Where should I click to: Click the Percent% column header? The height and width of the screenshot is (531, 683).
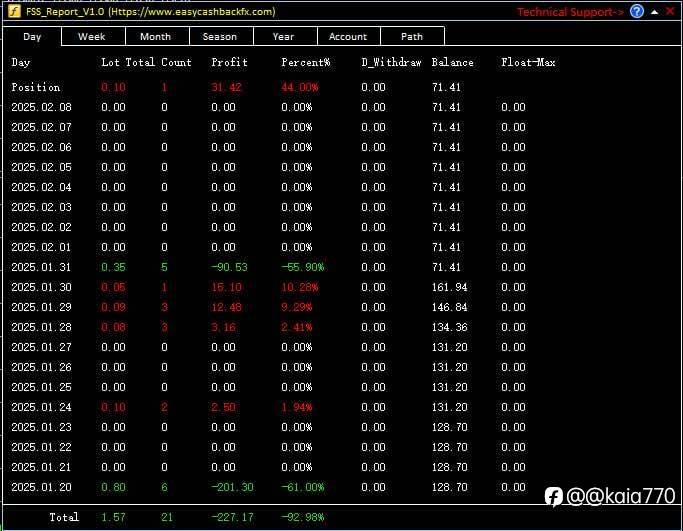[306, 62]
